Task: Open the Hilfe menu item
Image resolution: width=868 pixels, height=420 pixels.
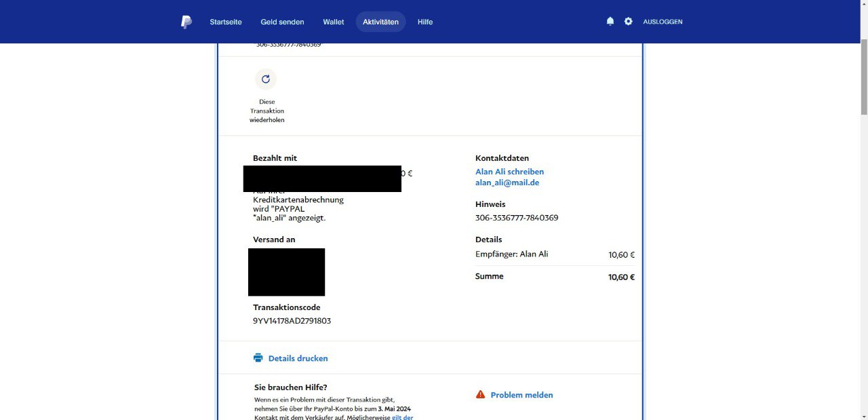Action: click(x=425, y=22)
